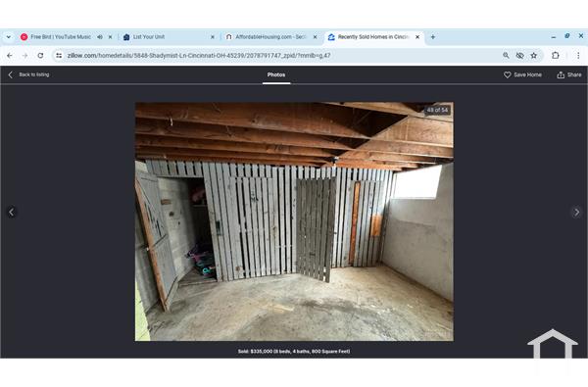The image size is (588, 387).
Task: Save this home with heart icon
Action: [x=522, y=74]
